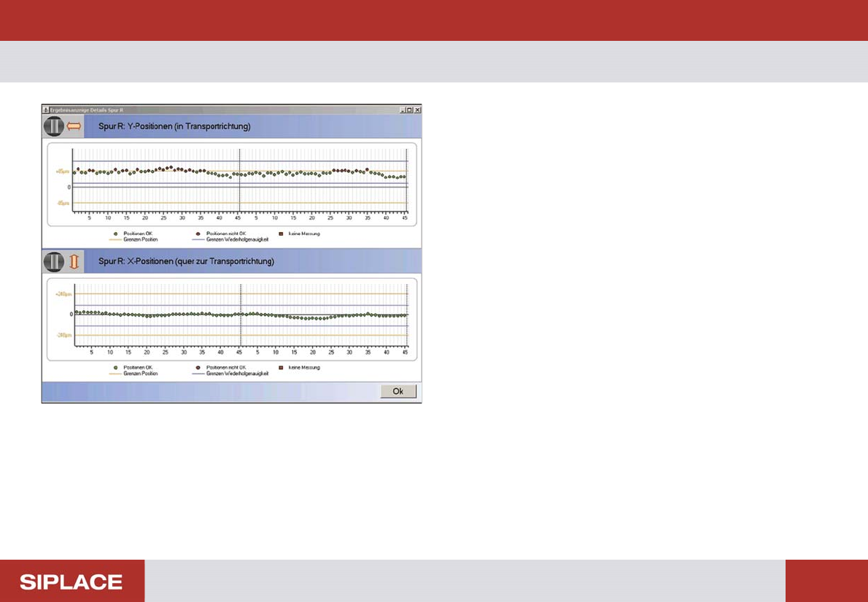This screenshot has height=602, width=868.
Task: Click green 'Positionen OK' marker in Y chart legend
Action: [x=115, y=234]
